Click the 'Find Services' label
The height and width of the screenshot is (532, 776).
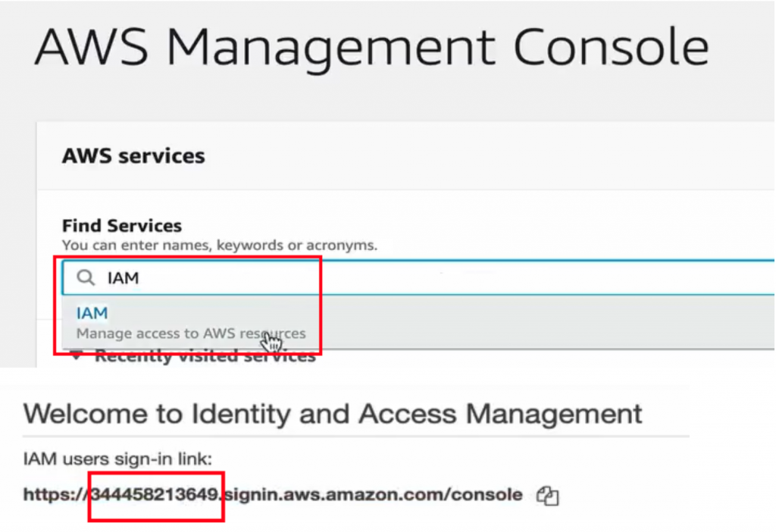pos(122,226)
